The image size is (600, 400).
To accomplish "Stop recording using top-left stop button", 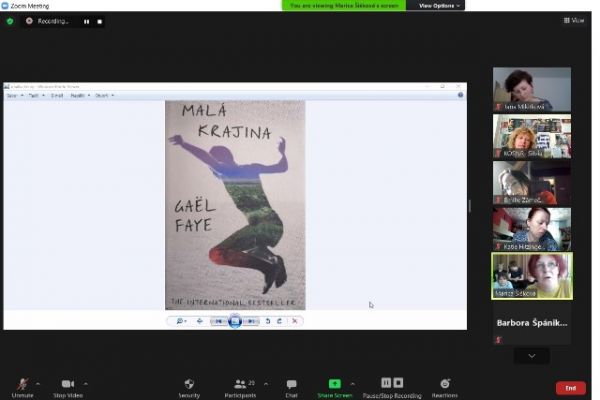I will pyautogui.click(x=100, y=21).
